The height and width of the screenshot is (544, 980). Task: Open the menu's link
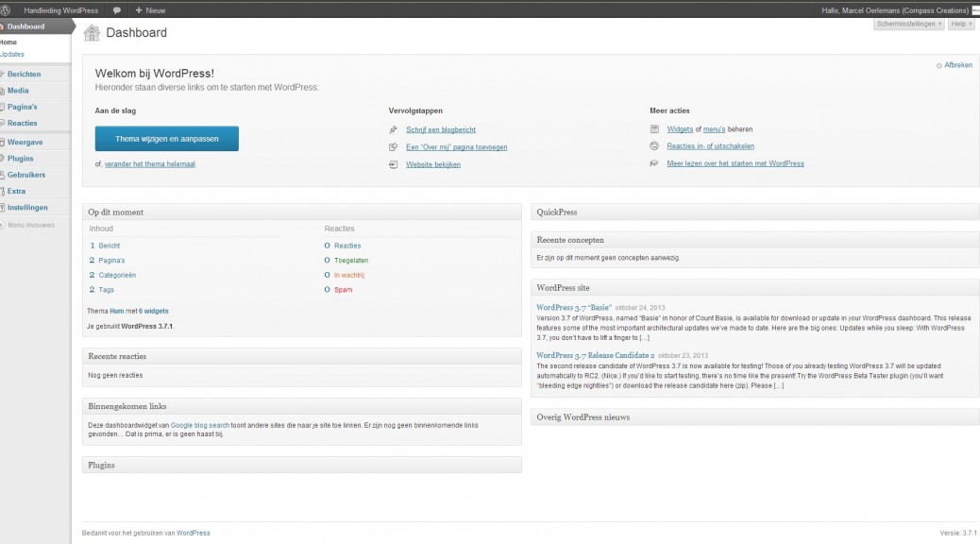tap(714, 128)
